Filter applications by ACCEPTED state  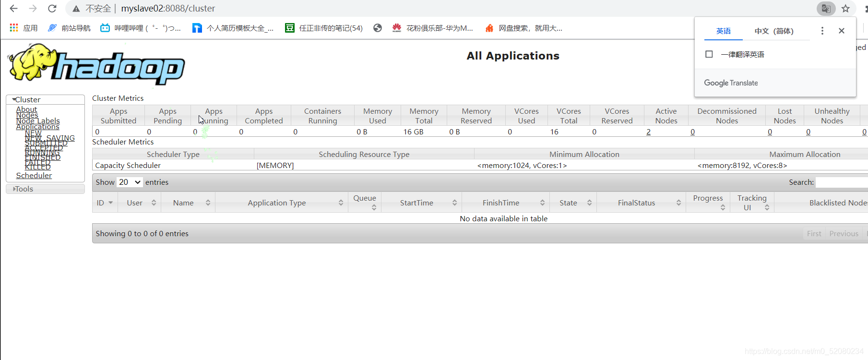44,148
